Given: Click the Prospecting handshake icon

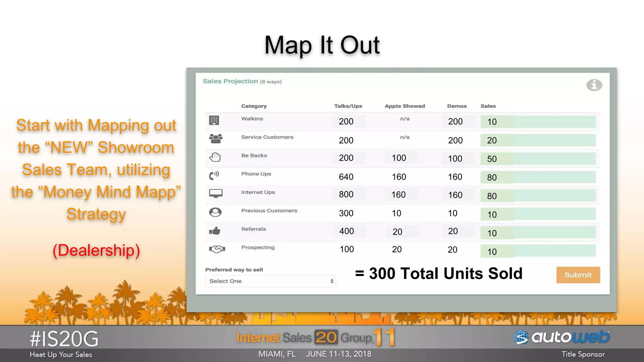Looking at the screenshot, I should (217, 249).
